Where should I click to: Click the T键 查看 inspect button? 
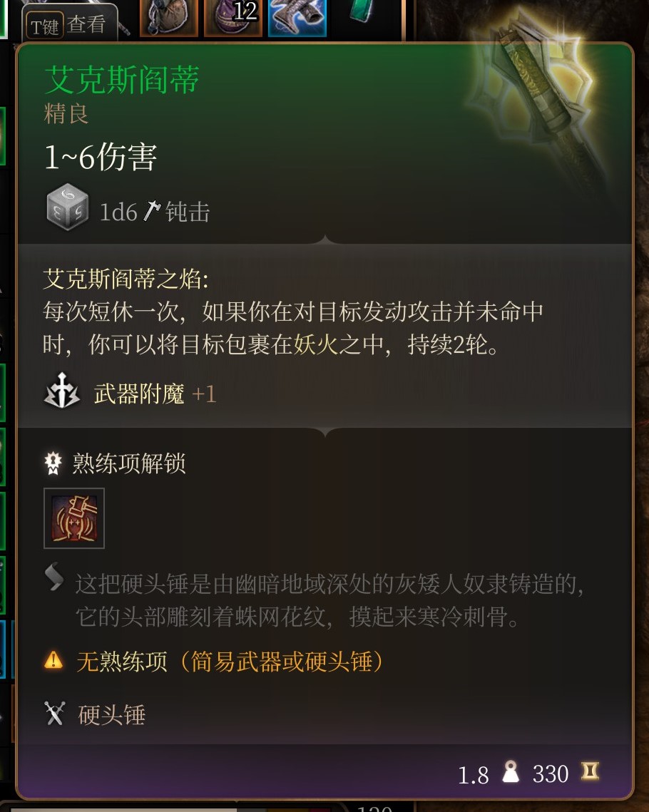pyautogui.click(x=69, y=24)
